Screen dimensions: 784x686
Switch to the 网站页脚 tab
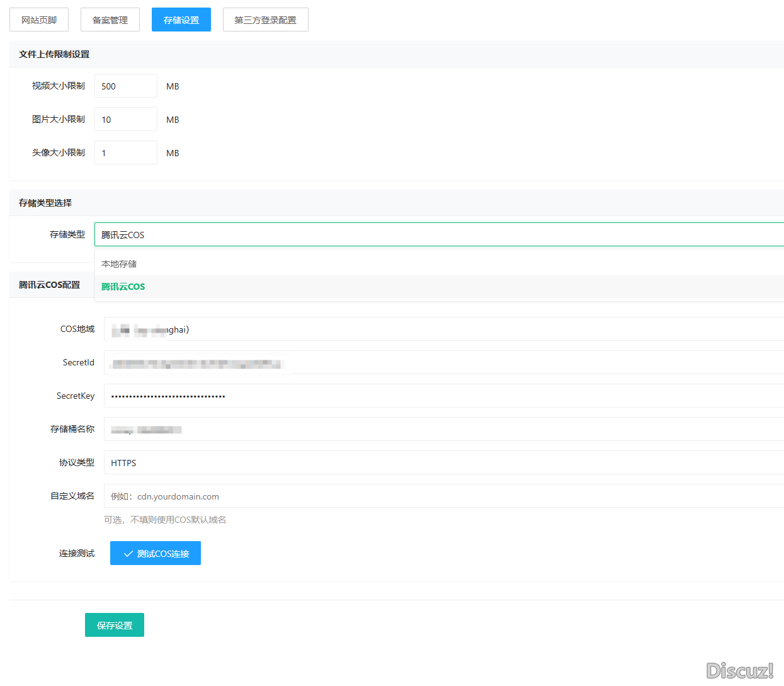click(39, 20)
